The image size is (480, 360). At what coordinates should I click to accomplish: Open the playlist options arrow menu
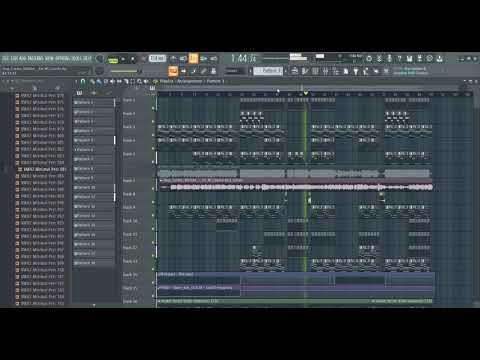(x=76, y=81)
